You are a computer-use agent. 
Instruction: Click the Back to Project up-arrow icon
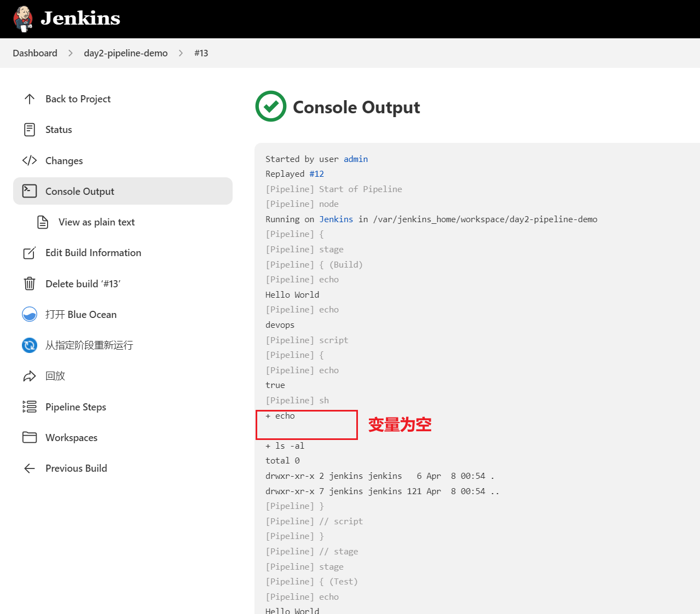[x=30, y=99]
